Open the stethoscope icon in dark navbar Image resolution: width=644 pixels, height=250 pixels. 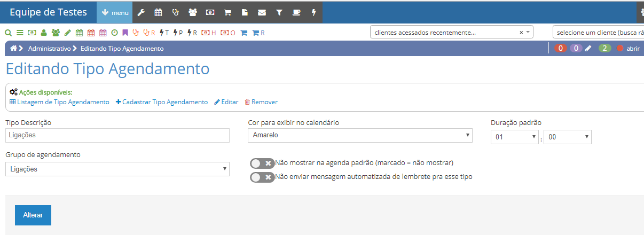coord(175,12)
